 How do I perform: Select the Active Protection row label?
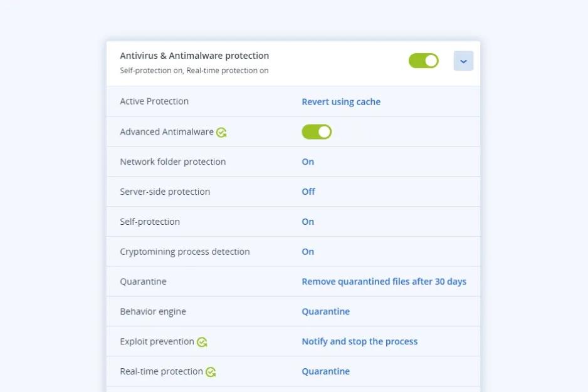click(154, 101)
